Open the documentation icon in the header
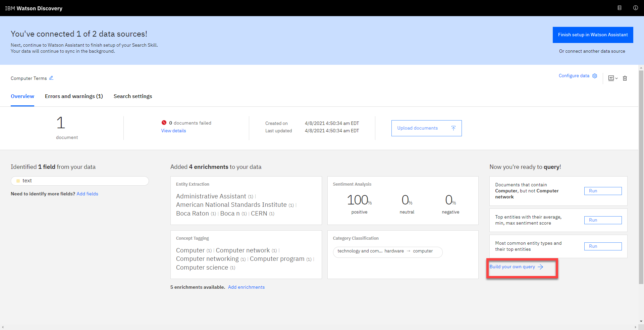Viewport: 644px width, 330px height. (x=620, y=8)
